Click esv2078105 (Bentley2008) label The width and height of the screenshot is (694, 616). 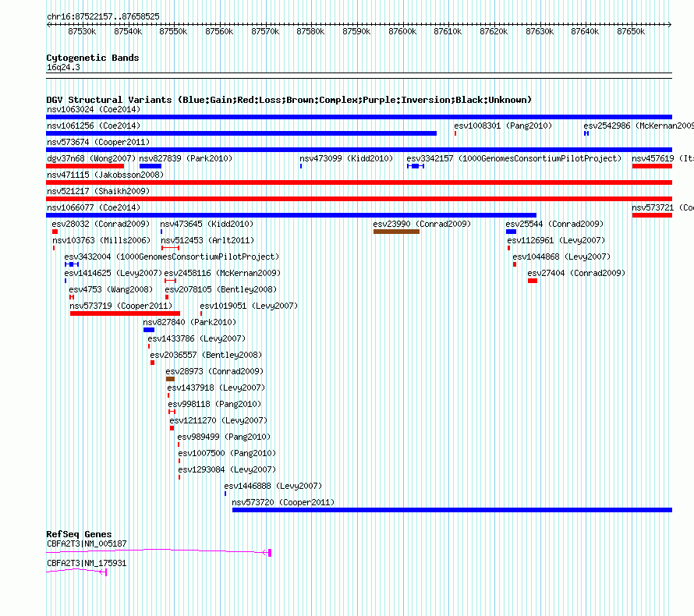(x=221, y=289)
